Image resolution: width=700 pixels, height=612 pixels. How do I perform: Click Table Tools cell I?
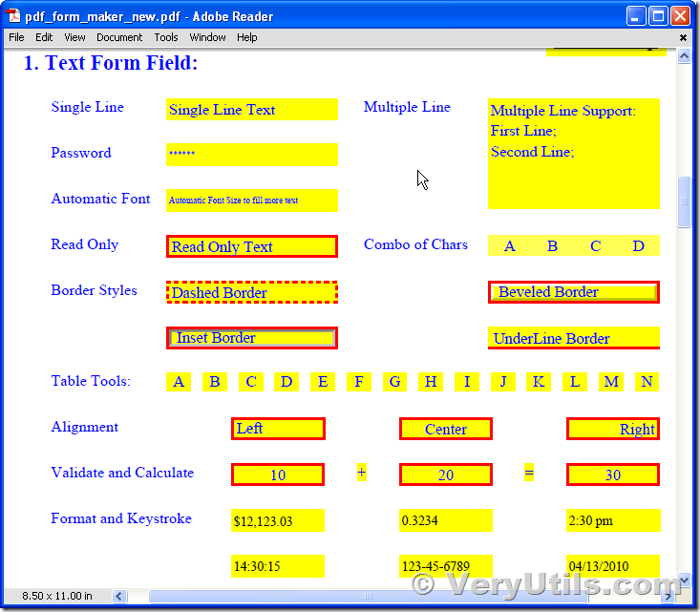click(467, 382)
